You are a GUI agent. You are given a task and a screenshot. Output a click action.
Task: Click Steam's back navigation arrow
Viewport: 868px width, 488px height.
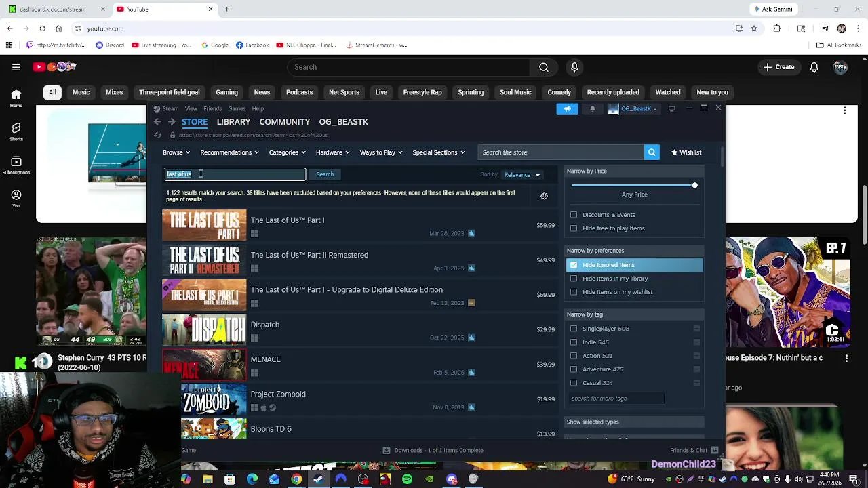157,122
